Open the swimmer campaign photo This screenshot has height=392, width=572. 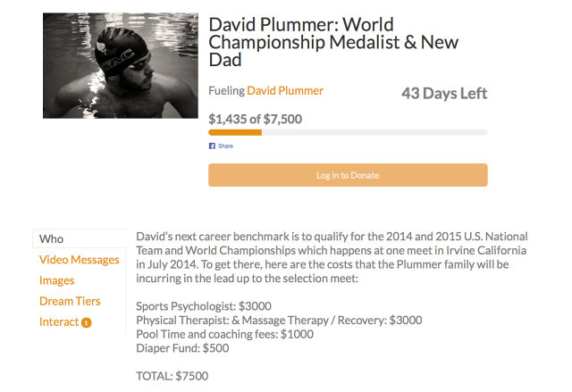click(x=121, y=65)
